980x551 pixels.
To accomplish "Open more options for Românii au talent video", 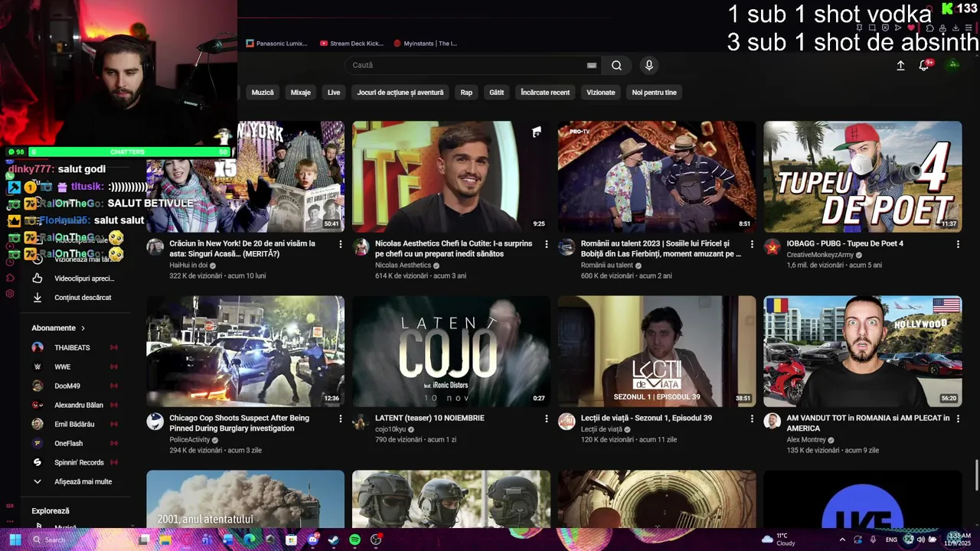I will (753, 244).
